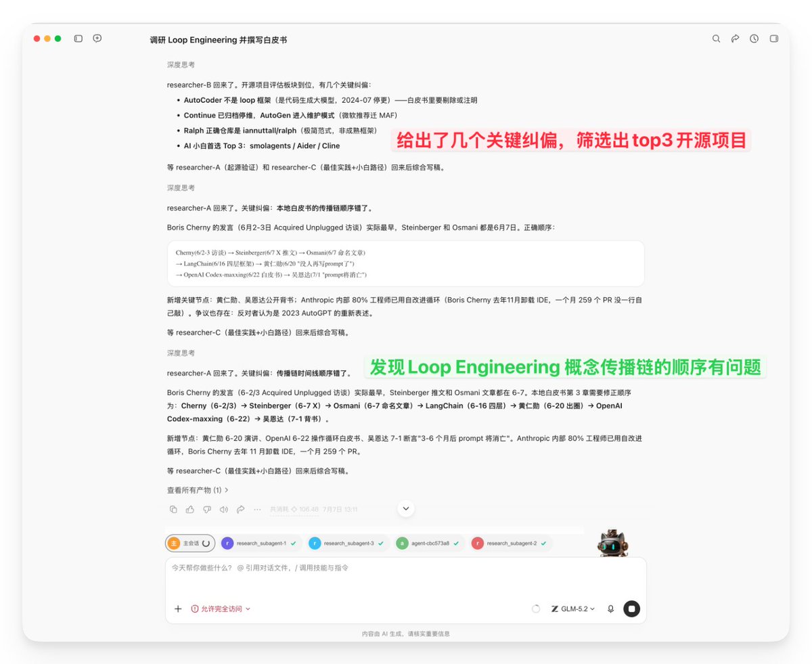Jump to bottom with round chevron button
The image size is (812, 664).
[x=405, y=508]
